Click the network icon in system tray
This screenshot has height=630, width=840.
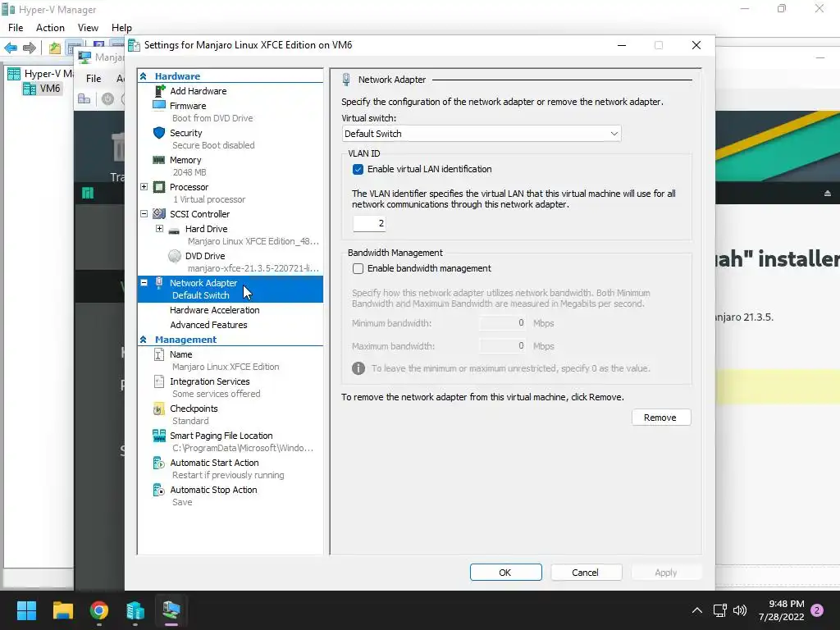[x=719, y=610]
